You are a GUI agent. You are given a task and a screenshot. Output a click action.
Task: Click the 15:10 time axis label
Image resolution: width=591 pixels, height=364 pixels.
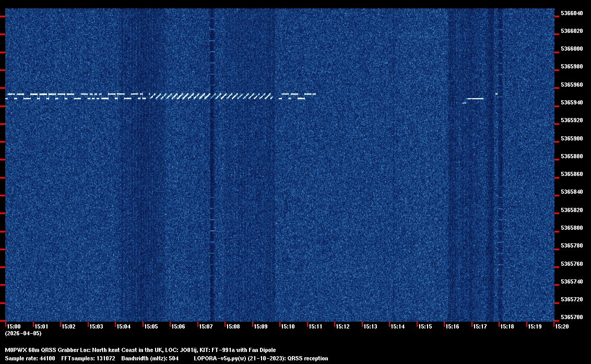[x=288, y=326]
